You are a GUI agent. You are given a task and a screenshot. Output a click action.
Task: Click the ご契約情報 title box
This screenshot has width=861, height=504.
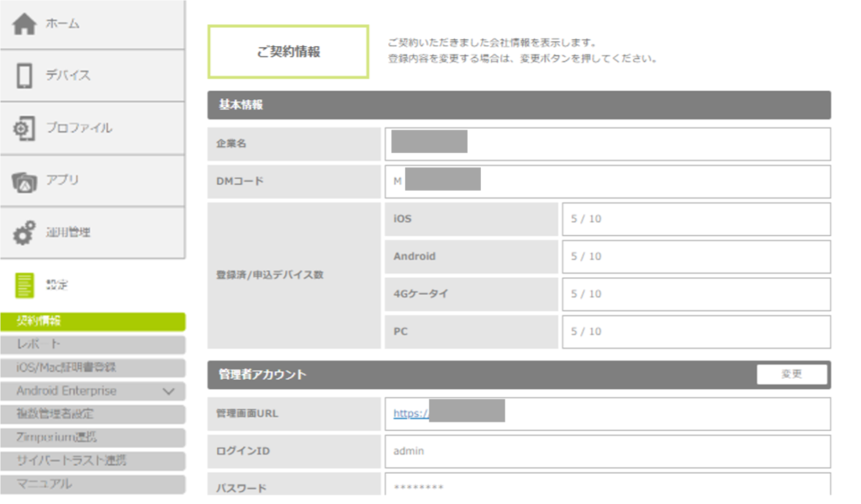pos(288,52)
